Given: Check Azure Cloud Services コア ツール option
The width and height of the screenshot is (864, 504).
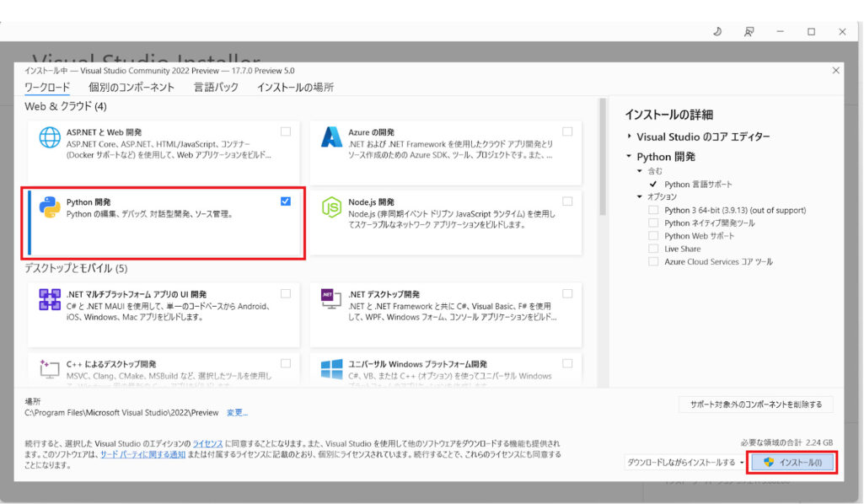Looking at the screenshot, I should point(653,261).
